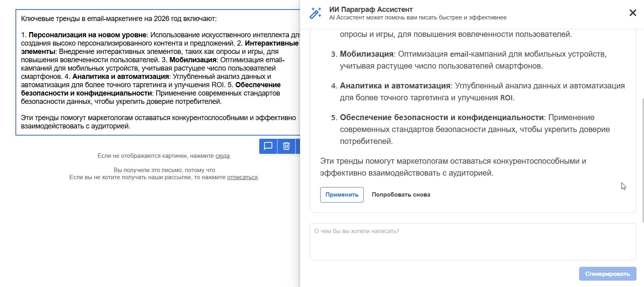Click 'Аналитика и автоматизация' item in assistant result

point(395,86)
